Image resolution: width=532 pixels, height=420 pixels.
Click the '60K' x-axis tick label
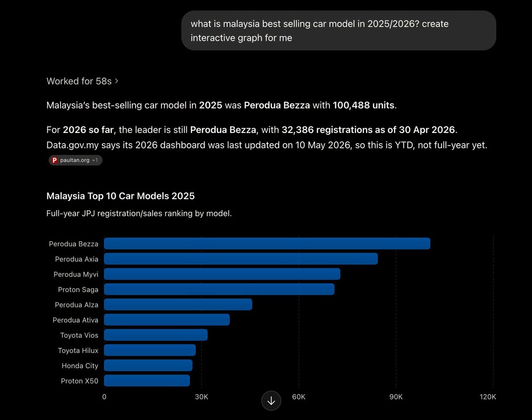point(299,397)
